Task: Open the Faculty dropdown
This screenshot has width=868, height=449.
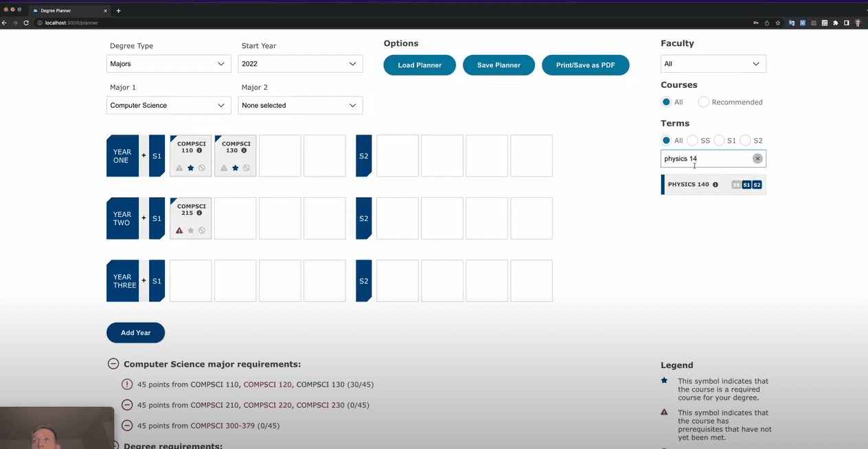Action: (713, 64)
